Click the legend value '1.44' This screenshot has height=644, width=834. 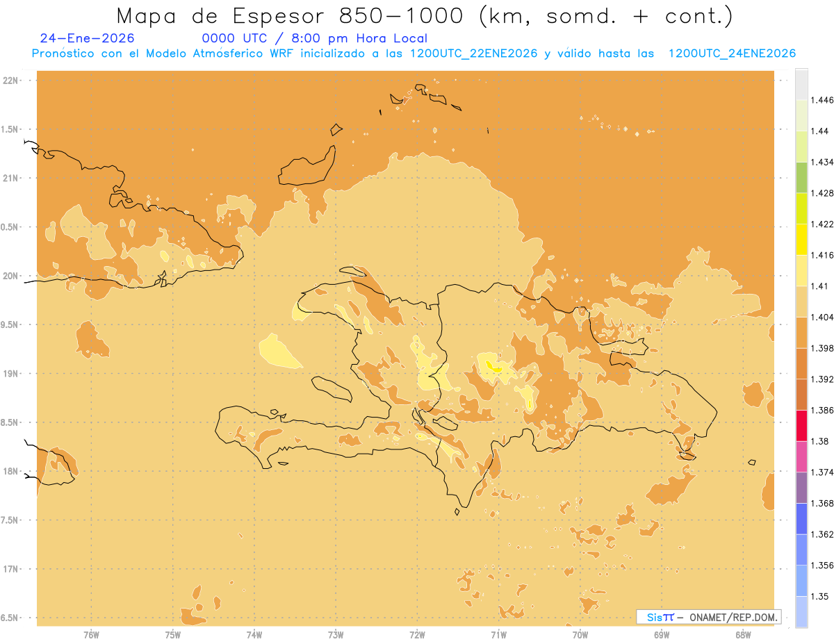[820, 131]
